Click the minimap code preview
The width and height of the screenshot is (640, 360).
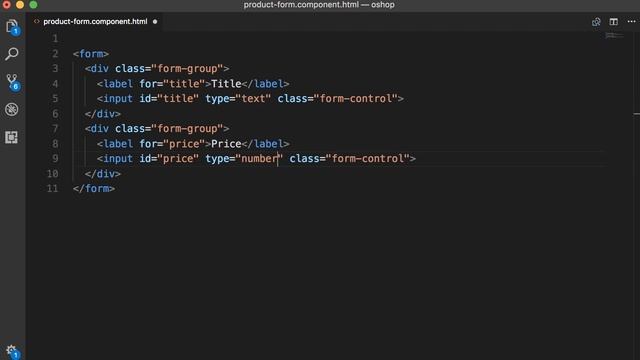pos(614,36)
